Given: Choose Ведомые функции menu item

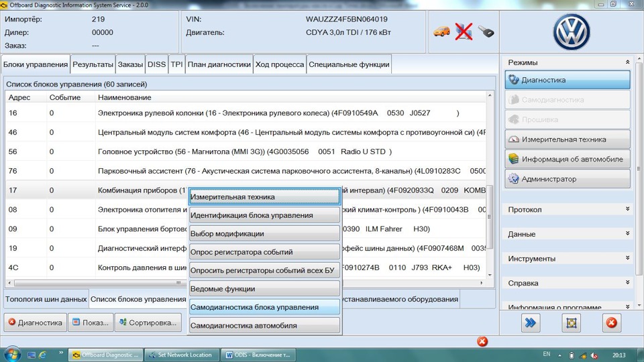Looking at the screenshot, I should [264, 288].
